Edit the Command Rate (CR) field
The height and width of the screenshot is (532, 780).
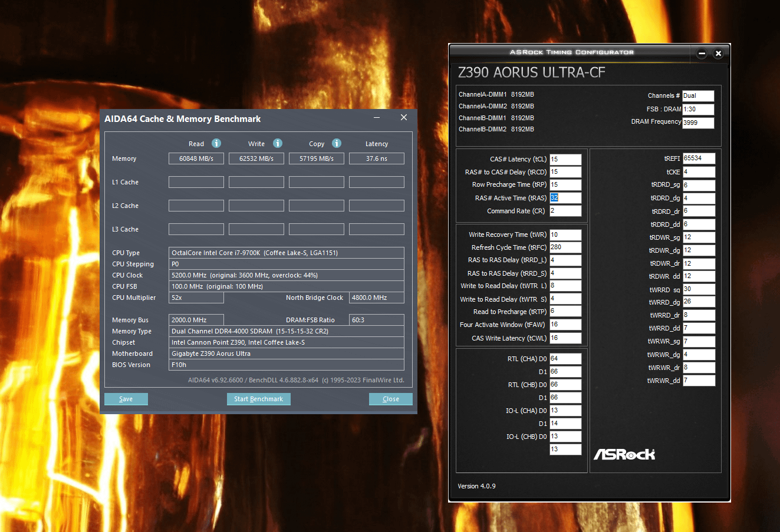(x=565, y=211)
